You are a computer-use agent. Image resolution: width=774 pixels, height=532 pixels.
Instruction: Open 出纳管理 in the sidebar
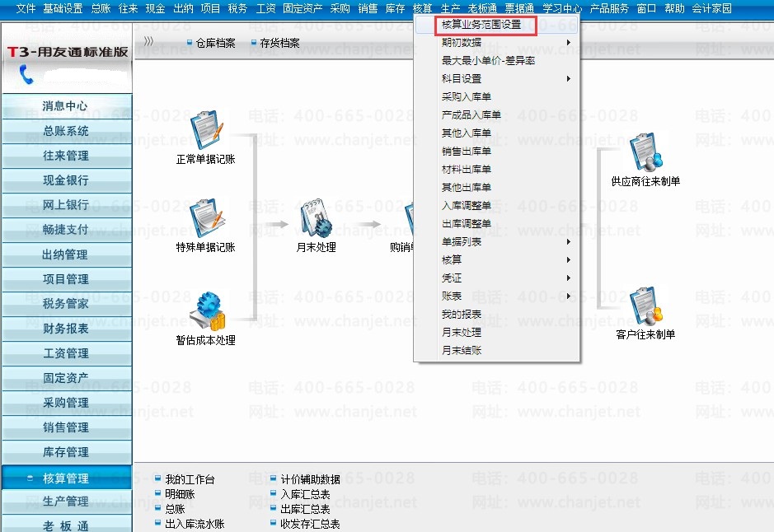click(67, 254)
